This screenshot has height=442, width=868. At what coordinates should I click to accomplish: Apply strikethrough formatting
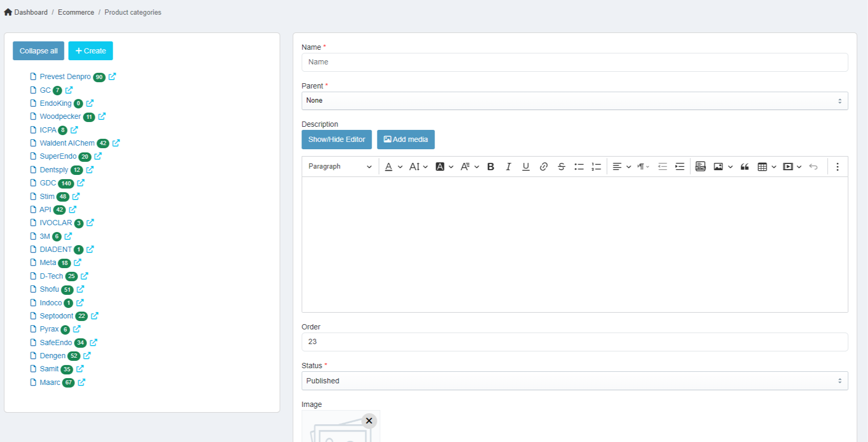tap(561, 167)
